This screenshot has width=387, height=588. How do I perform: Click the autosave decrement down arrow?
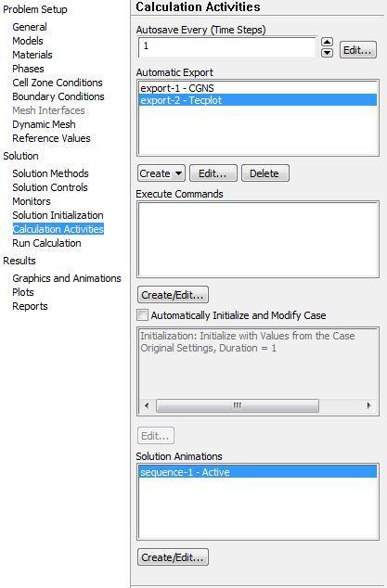coord(328,53)
